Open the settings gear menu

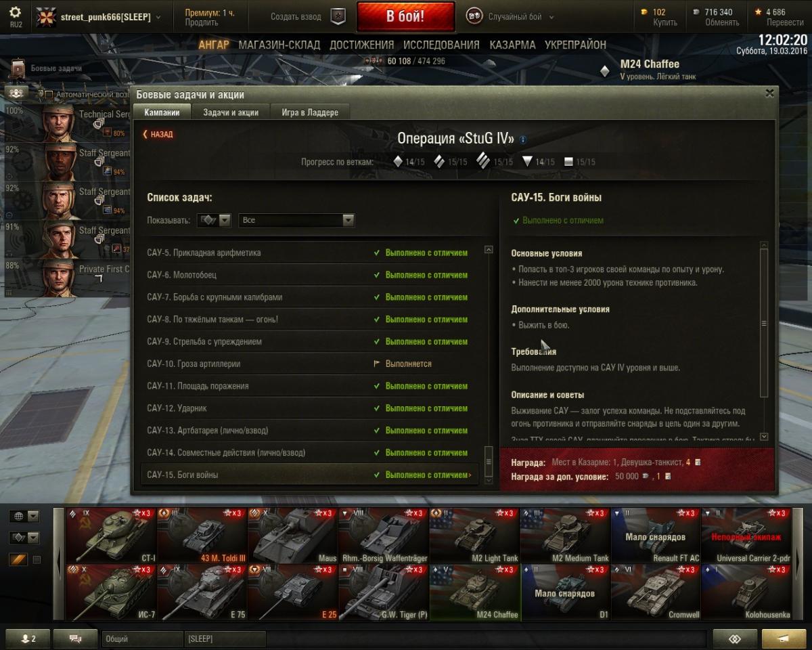(x=16, y=12)
